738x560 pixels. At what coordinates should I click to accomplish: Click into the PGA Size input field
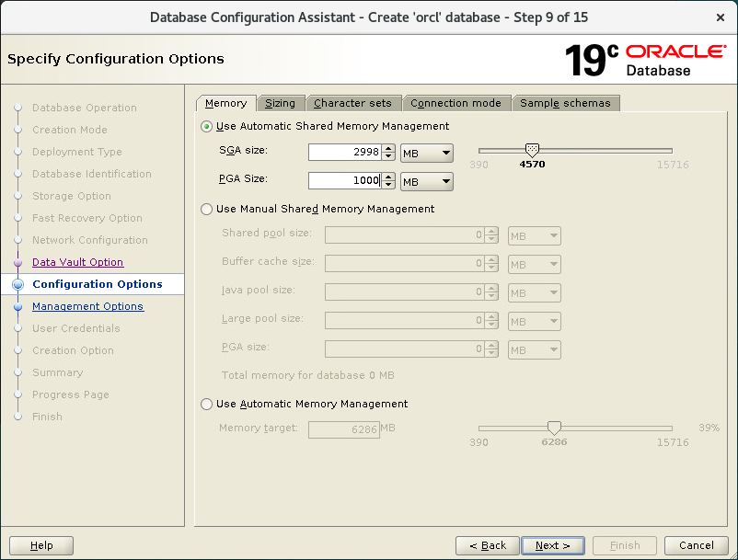[344, 180]
